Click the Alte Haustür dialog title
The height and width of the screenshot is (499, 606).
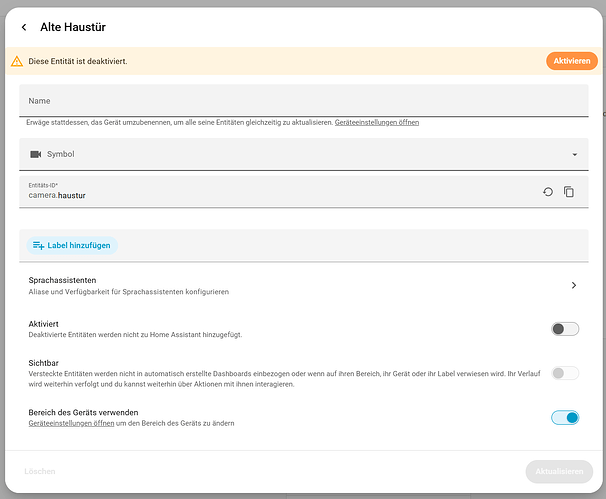73,27
